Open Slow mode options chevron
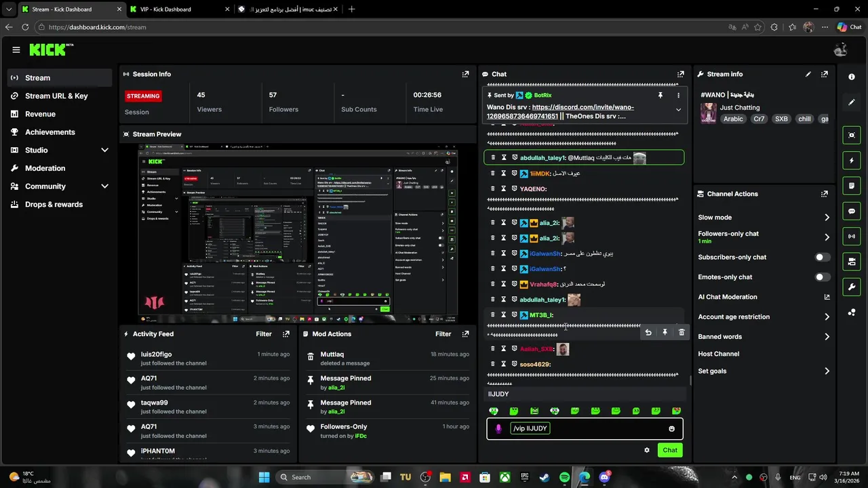868x488 pixels. click(x=827, y=218)
